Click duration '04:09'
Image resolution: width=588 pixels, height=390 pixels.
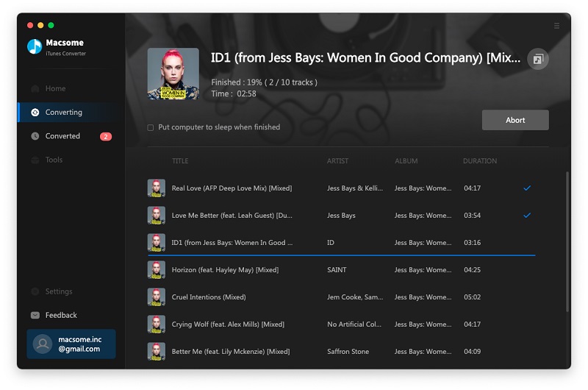472,351
